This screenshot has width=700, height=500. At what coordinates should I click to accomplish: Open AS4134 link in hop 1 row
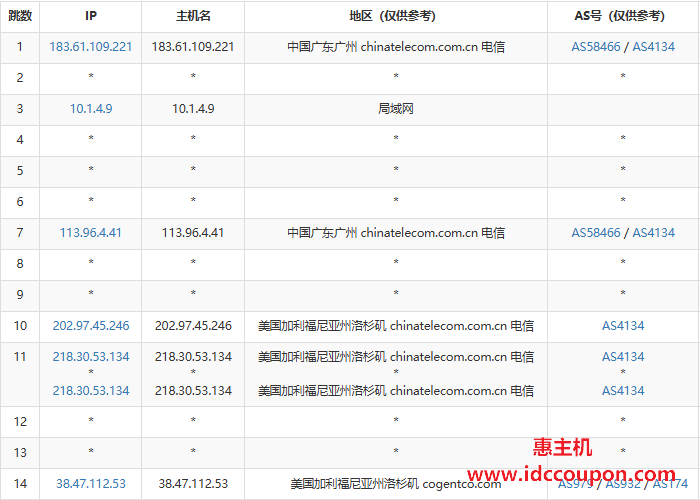click(x=654, y=47)
